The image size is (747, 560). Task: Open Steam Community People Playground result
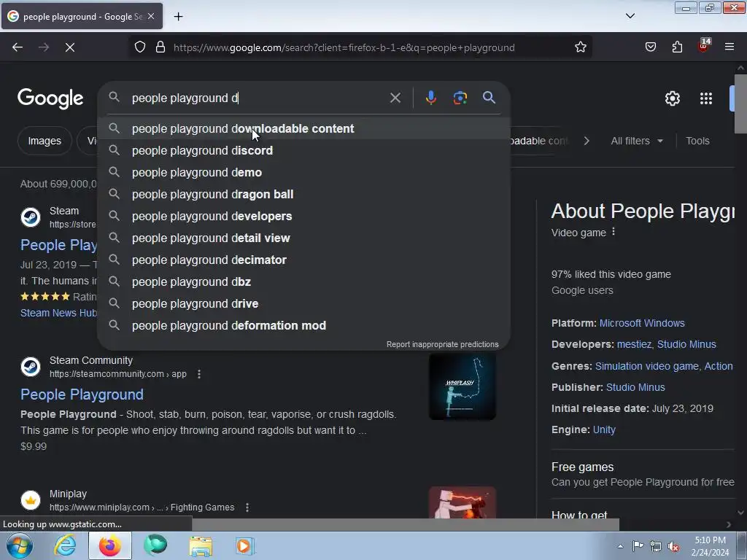pos(82,394)
